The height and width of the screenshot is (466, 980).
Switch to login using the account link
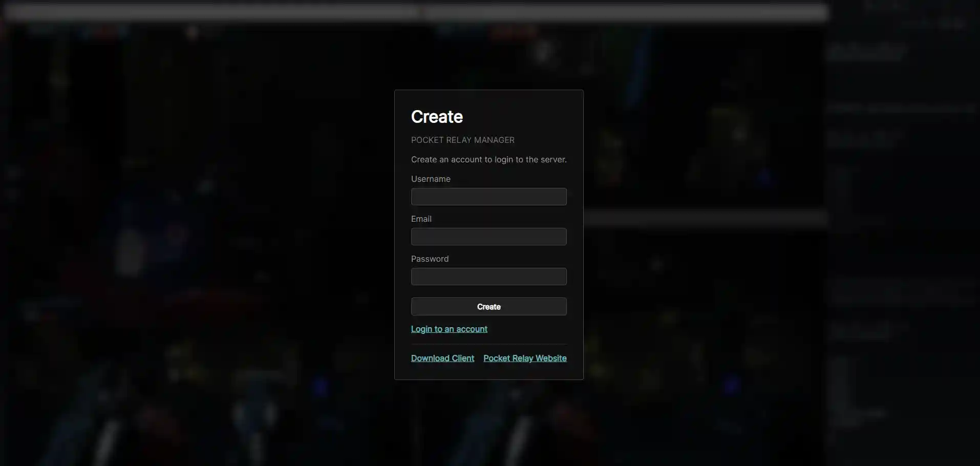click(449, 329)
